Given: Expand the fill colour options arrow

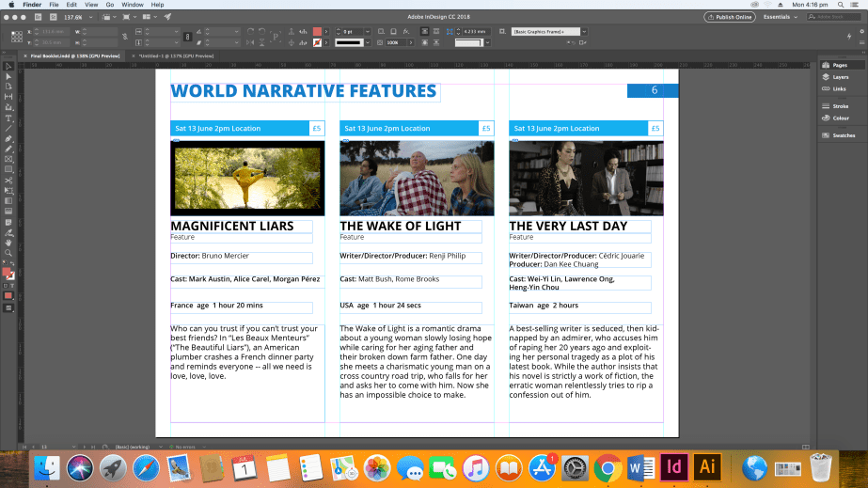Looking at the screenshot, I should pos(326,32).
